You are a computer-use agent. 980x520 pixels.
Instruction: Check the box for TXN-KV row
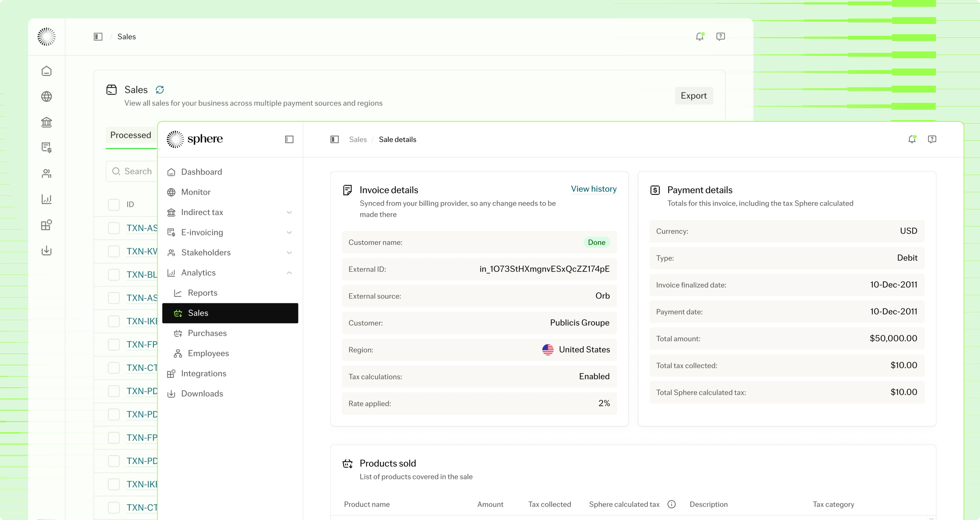(x=114, y=251)
